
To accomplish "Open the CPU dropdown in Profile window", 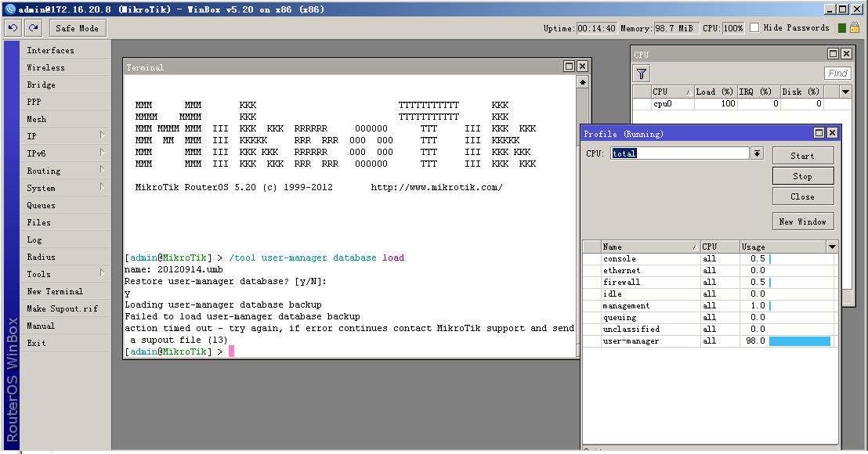I will click(758, 153).
